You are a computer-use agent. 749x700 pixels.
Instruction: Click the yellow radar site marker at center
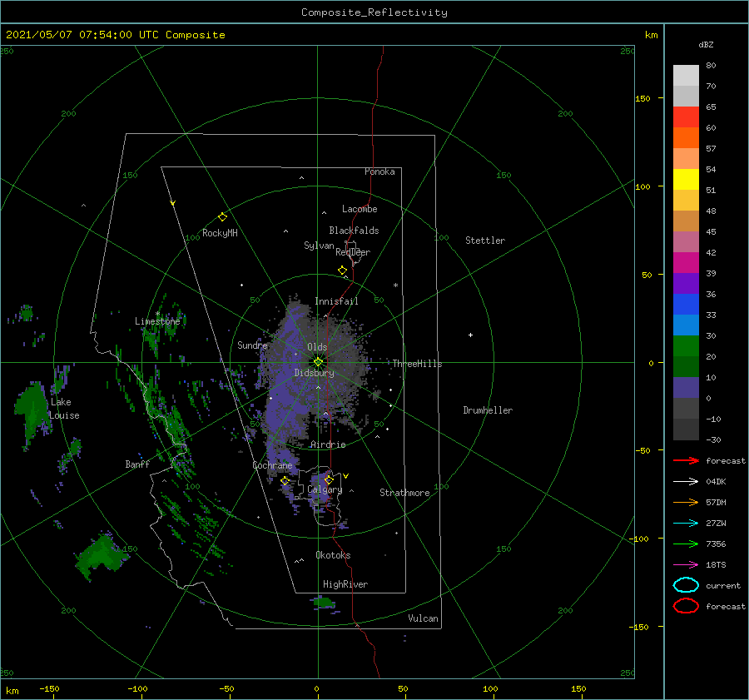click(x=318, y=362)
